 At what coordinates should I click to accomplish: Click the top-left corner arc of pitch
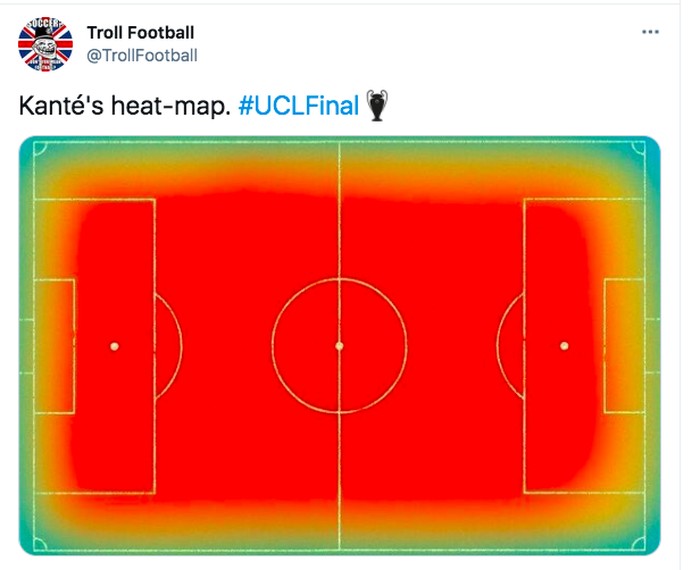coord(40,149)
